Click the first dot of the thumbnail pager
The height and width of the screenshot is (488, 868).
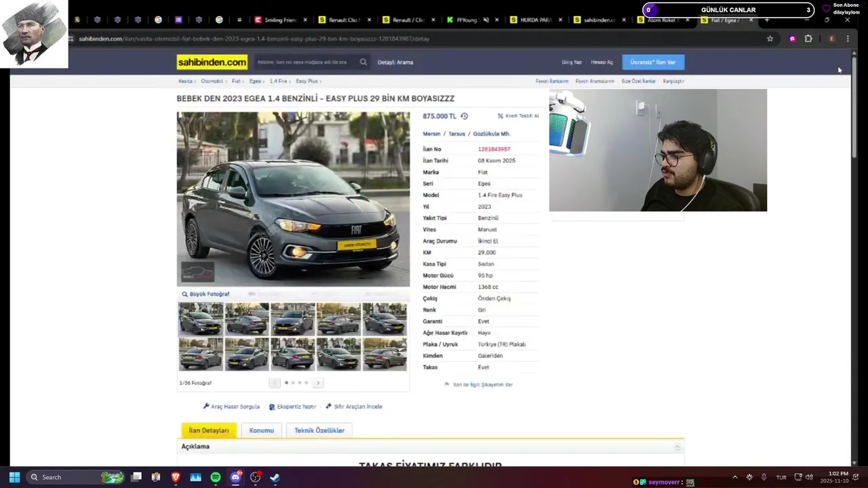click(x=286, y=383)
